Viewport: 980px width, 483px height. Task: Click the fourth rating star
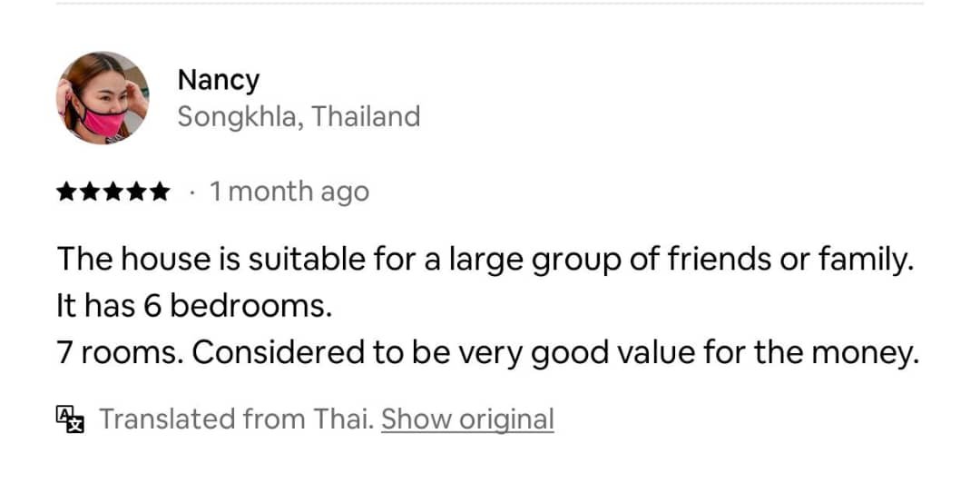[135, 192]
